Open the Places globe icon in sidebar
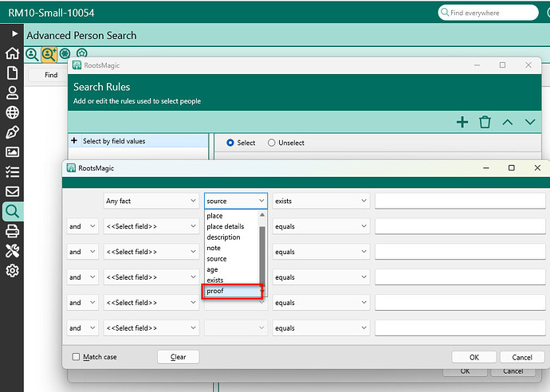The image size is (550, 392). (12, 112)
